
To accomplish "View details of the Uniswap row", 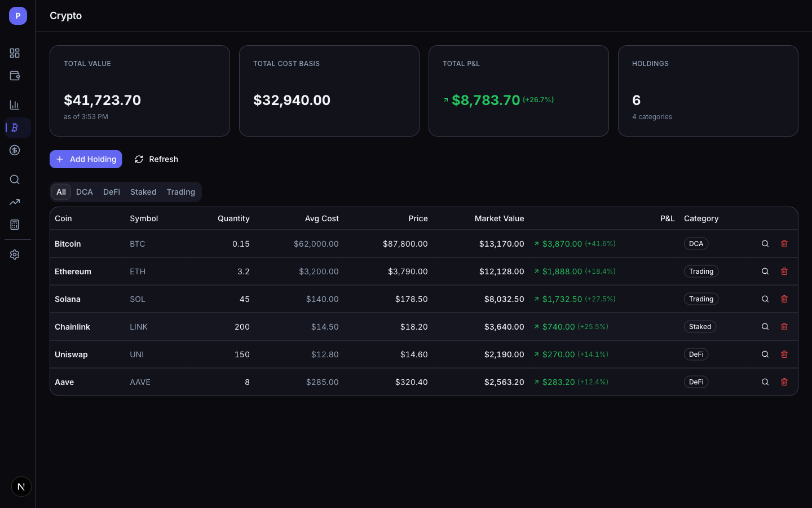I will pos(765,354).
